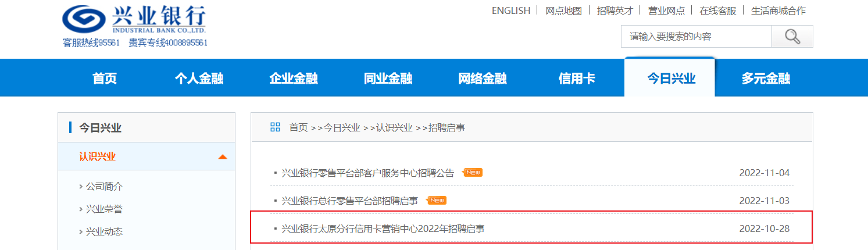Open the 网点地图 link
This screenshot has width=868, height=250.
pos(563,10)
